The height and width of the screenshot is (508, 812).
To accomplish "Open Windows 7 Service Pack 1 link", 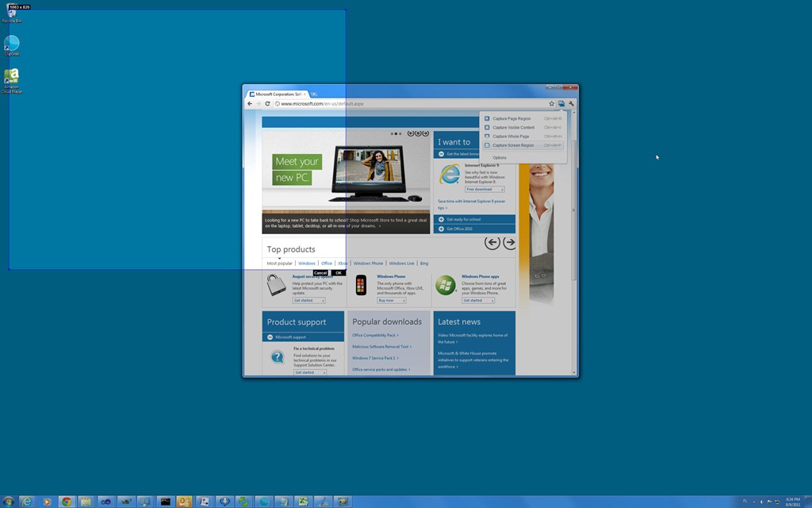I will click(374, 358).
